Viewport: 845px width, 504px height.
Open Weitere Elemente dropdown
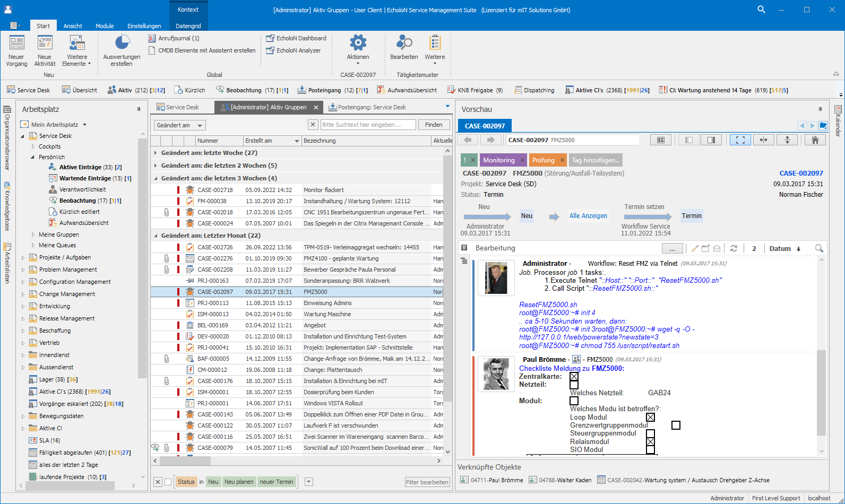(77, 51)
